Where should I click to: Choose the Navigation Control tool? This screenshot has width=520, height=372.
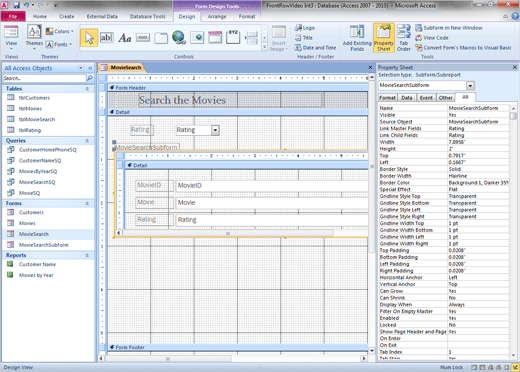pyautogui.click(x=215, y=38)
